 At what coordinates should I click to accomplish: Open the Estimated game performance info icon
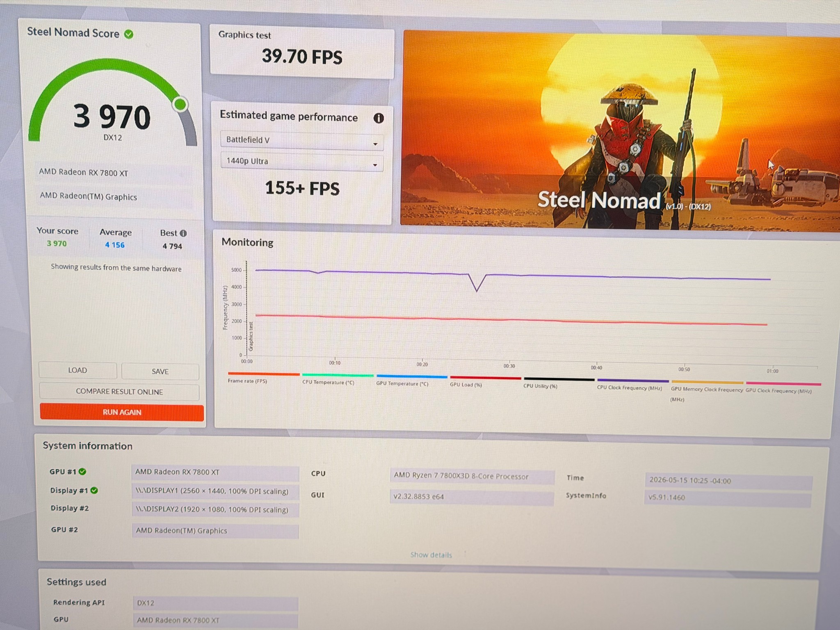point(378,119)
